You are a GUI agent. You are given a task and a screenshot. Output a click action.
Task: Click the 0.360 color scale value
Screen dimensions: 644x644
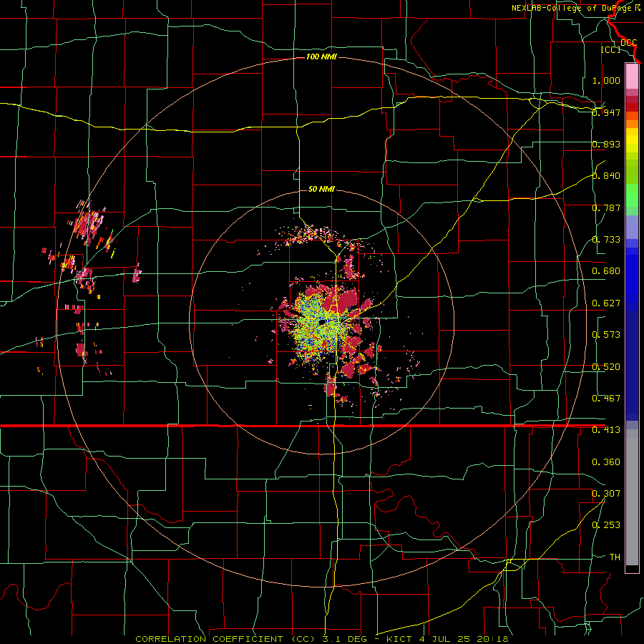pyautogui.click(x=606, y=462)
